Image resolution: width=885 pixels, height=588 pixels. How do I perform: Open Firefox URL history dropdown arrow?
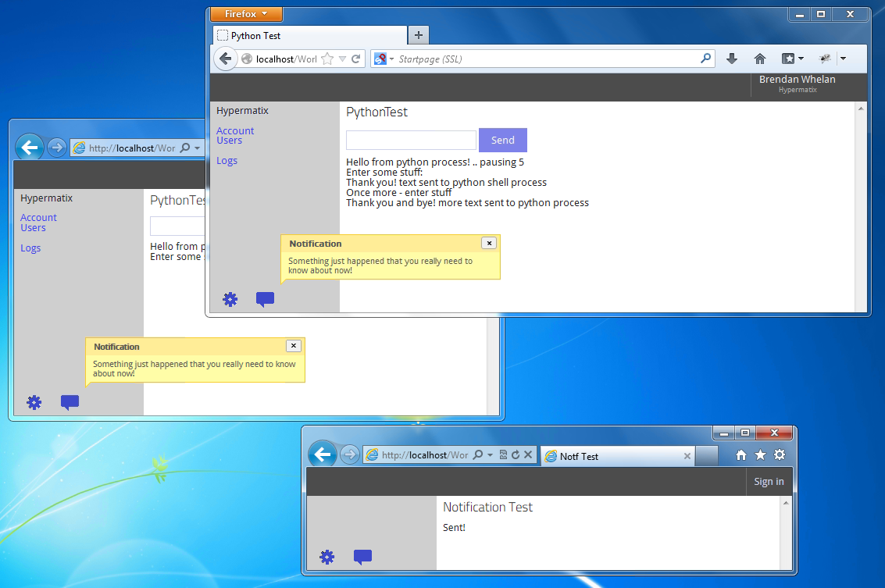pyautogui.click(x=342, y=59)
